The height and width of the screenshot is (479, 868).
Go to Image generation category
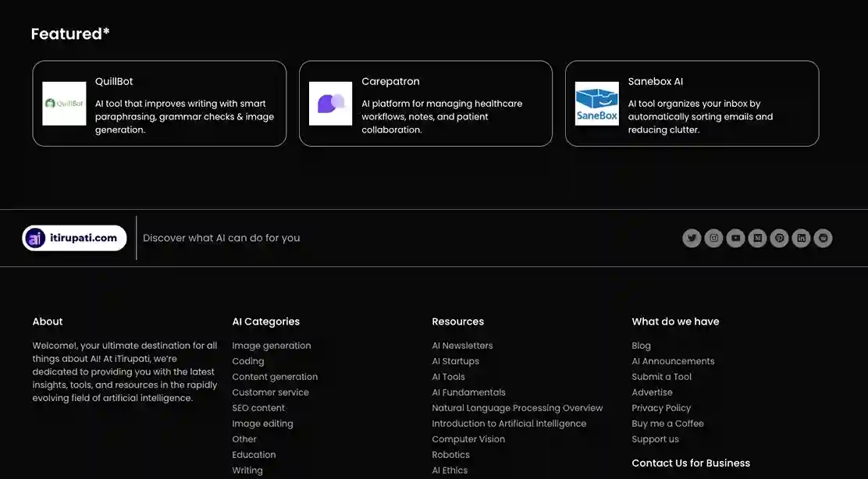point(271,346)
